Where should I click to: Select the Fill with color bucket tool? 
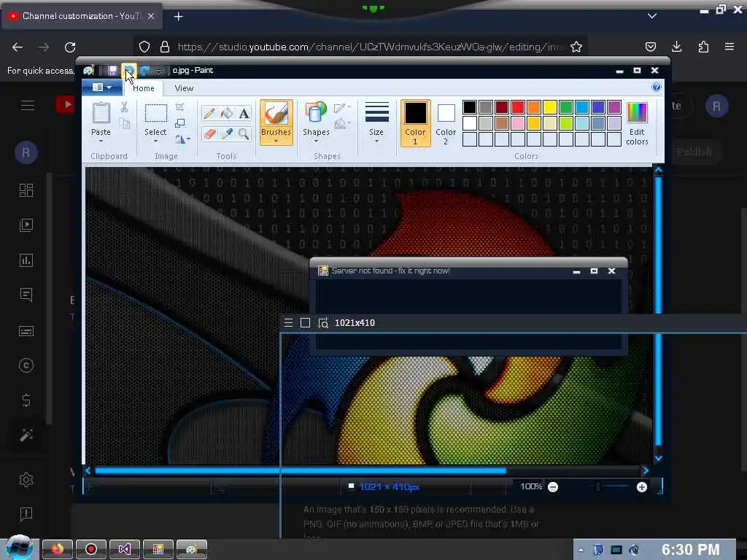[227, 113]
